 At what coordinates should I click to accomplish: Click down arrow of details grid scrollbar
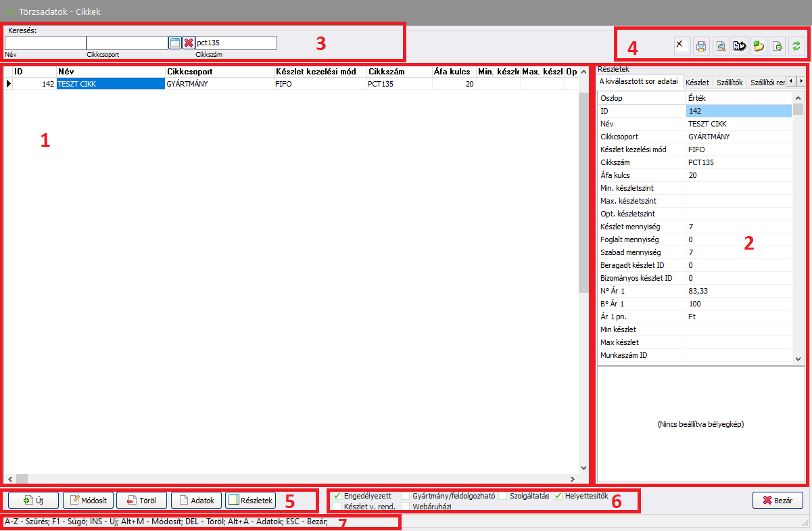[x=798, y=359]
